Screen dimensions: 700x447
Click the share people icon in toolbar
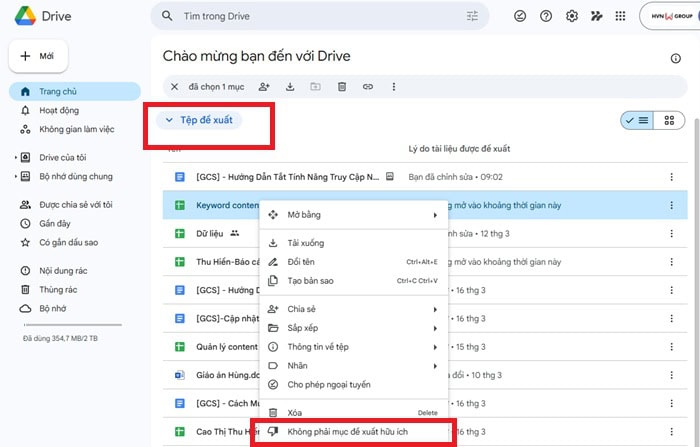point(264,87)
